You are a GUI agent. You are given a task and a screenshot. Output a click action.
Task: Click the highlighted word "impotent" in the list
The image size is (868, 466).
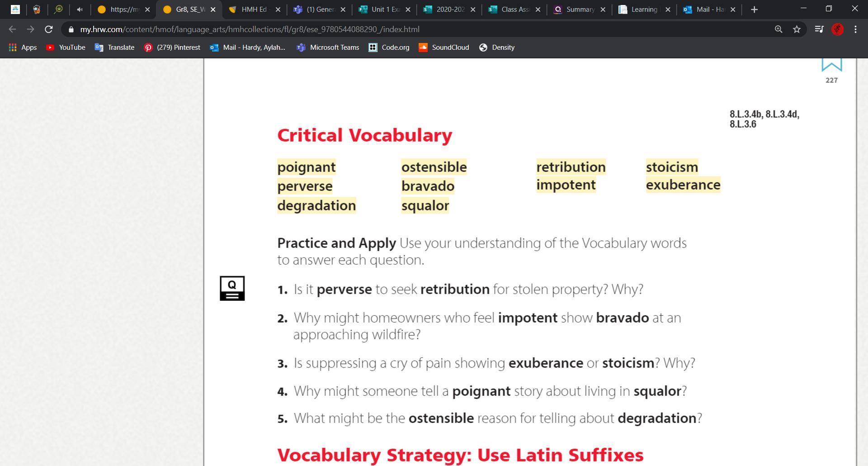pos(566,185)
